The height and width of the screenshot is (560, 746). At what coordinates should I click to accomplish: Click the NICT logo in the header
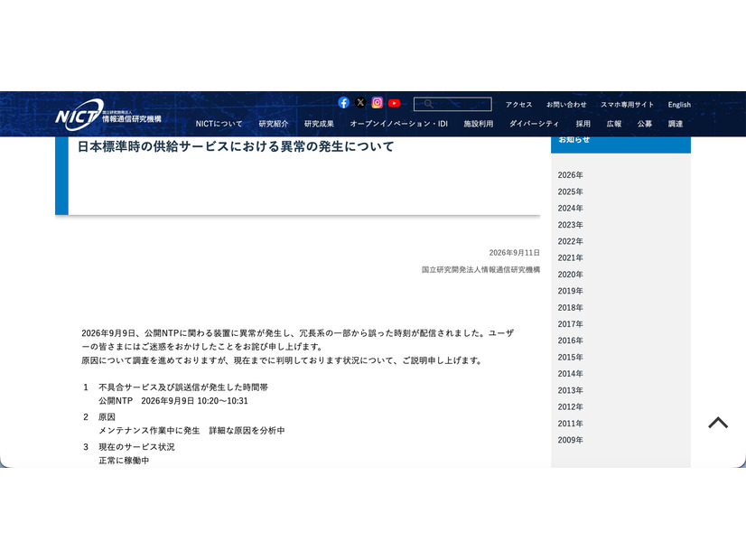tap(108, 115)
